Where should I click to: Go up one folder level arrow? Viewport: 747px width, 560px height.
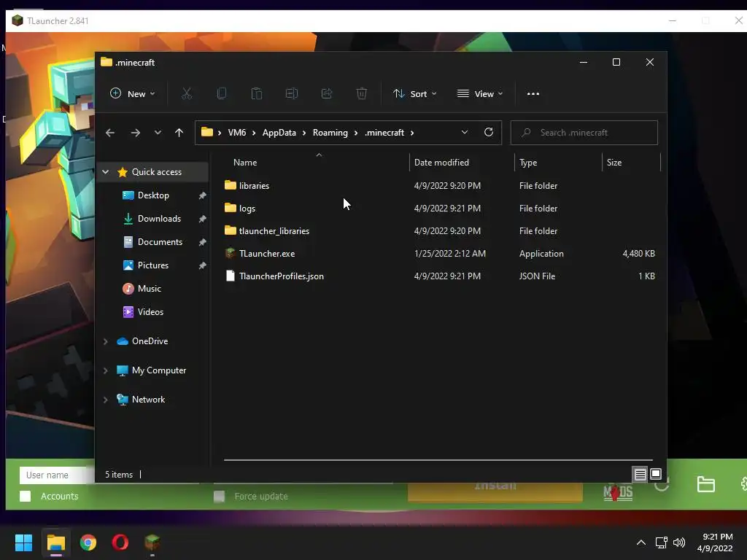[x=179, y=133]
